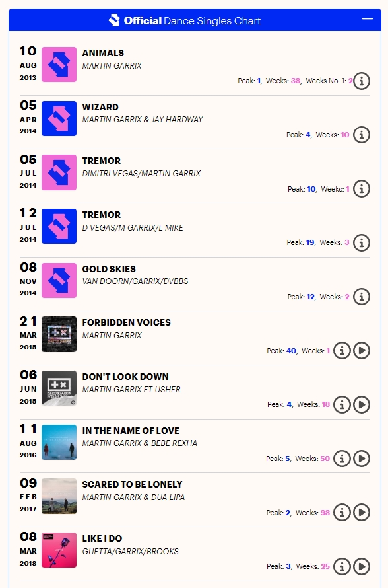This screenshot has width=388, height=588.
Task: Open info icon for Like I Do
Action: click(342, 566)
